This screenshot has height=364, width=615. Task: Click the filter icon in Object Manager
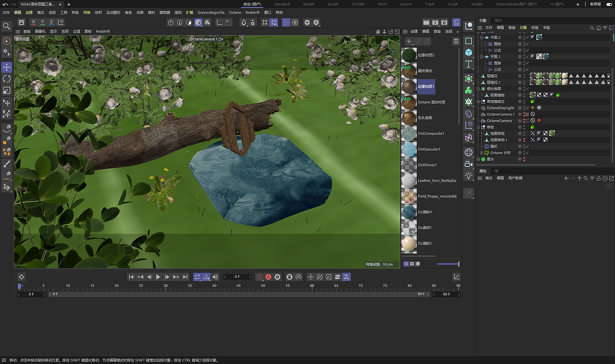tap(605, 28)
